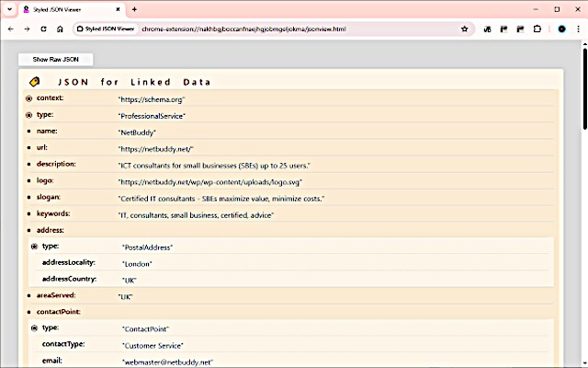This screenshot has height=368, width=588.
Task: Bookmark this page with the star icon
Action: click(464, 29)
